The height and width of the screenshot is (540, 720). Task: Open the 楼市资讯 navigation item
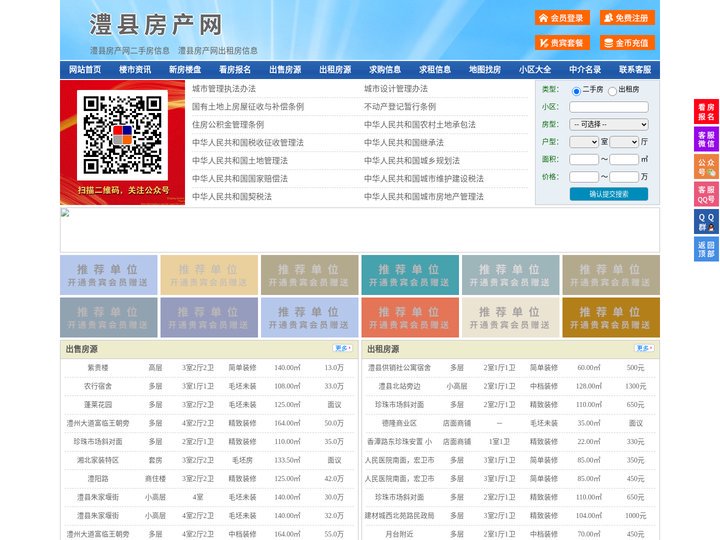[135, 69]
